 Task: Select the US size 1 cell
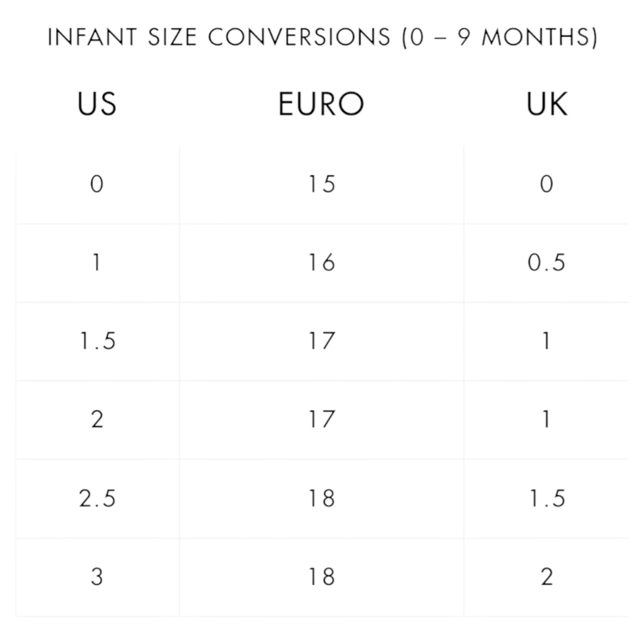coord(97,263)
